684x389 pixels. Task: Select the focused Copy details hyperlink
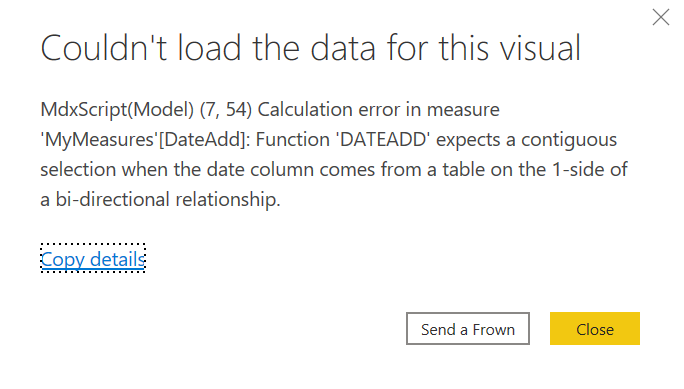(93, 259)
